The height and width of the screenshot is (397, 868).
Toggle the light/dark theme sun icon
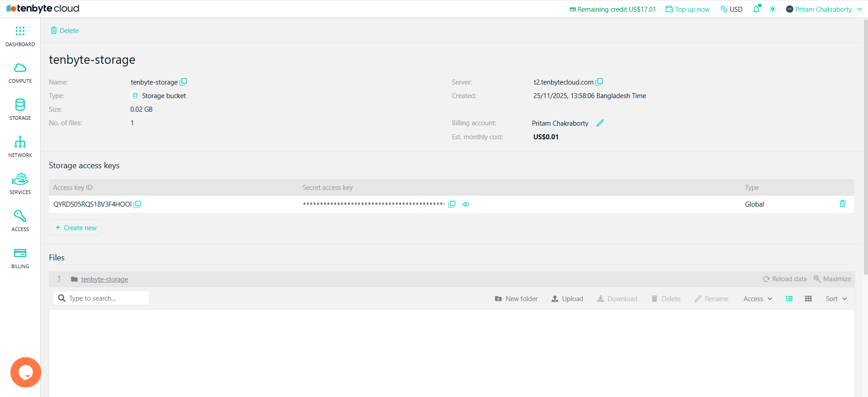pos(773,9)
